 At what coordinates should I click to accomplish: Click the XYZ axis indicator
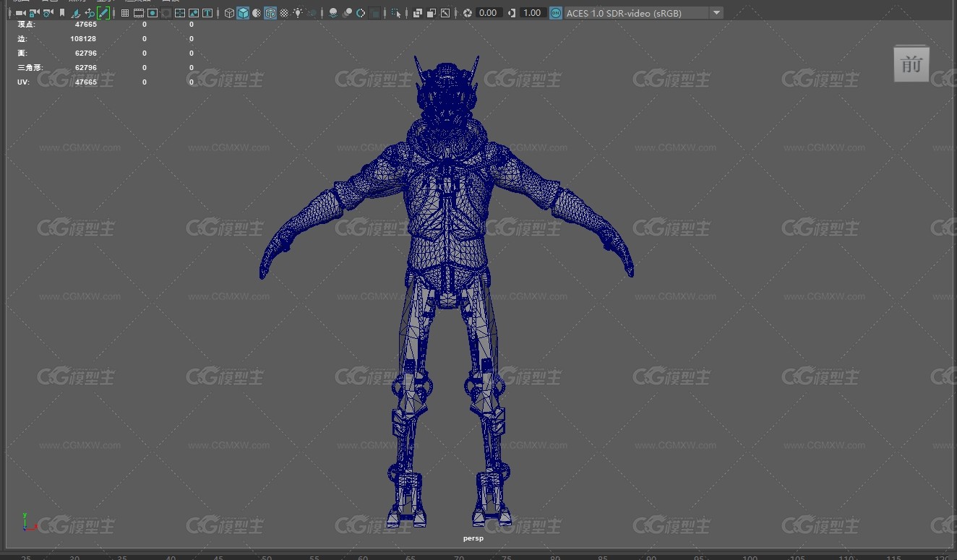pos(28,522)
